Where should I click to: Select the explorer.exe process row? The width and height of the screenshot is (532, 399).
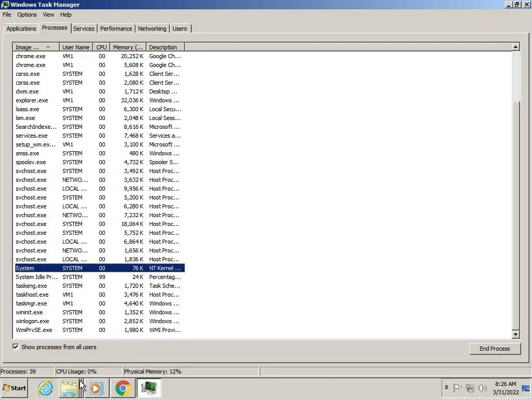(100, 100)
